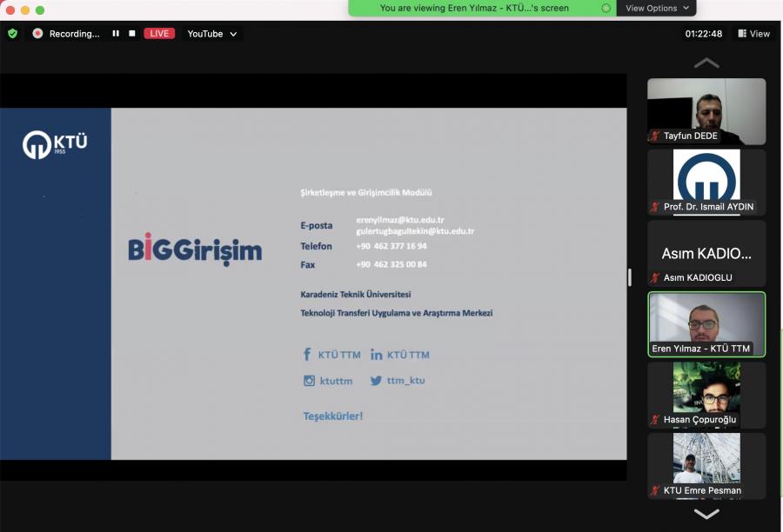This screenshot has width=783, height=532.
Task: Click muted mic icon beside Tayfun DEDE
Action: click(x=655, y=136)
